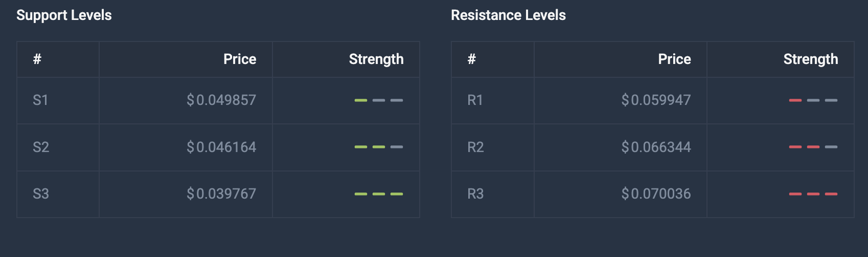Click the R3 red strength bars
868x257 pixels.
pos(813,194)
